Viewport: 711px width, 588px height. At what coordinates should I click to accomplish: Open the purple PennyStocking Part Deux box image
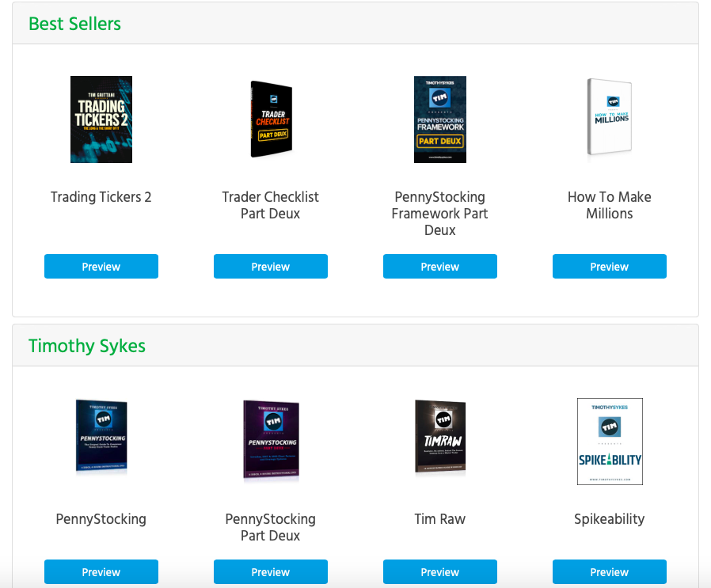pyautogui.click(x=271, y=439)
